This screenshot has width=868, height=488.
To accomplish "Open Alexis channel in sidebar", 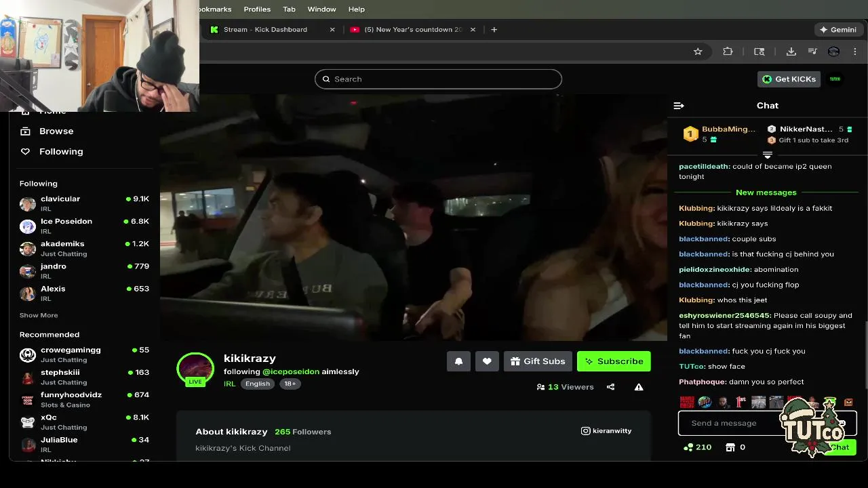I will pos(85,293).
